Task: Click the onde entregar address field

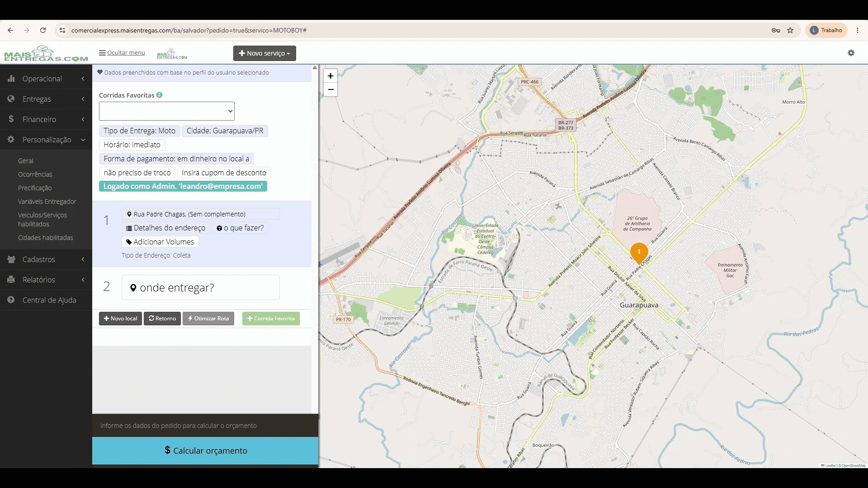Action: point(201,287)
